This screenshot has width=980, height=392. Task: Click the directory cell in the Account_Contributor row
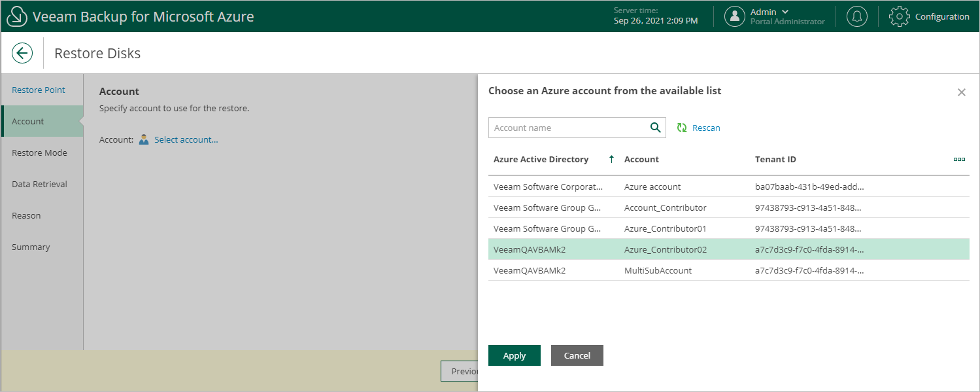tap(547, 207)
